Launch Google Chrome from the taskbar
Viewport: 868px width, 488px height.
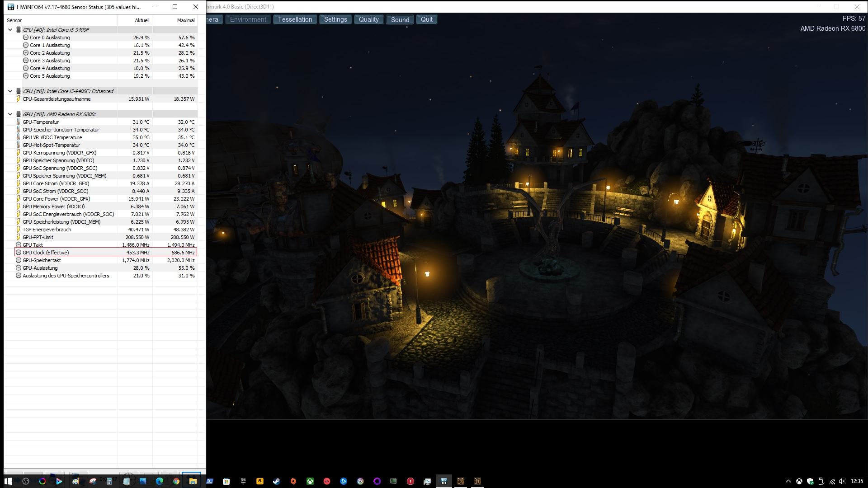(176, 481)
